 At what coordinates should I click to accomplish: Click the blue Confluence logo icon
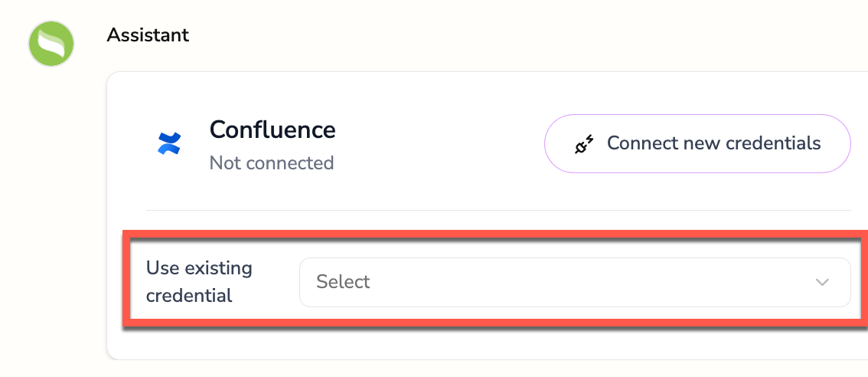169,143
